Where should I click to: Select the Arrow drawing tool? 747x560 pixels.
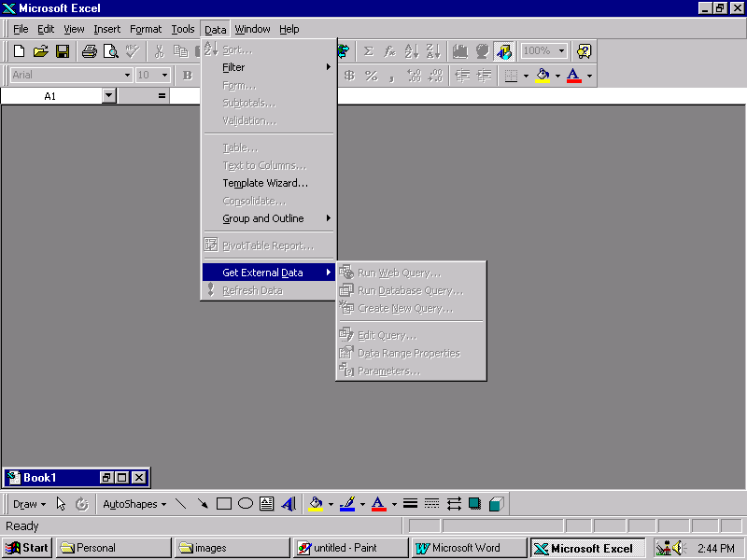coord(203,504)
